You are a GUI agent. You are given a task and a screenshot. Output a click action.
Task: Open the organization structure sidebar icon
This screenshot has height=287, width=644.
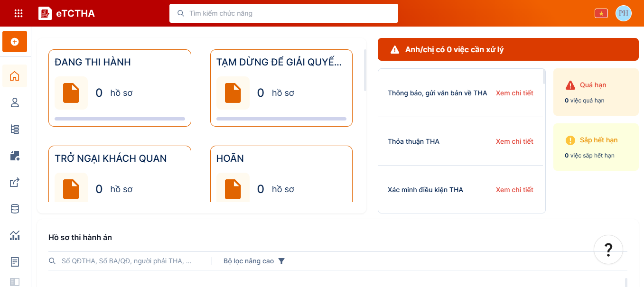click(14, 129)
